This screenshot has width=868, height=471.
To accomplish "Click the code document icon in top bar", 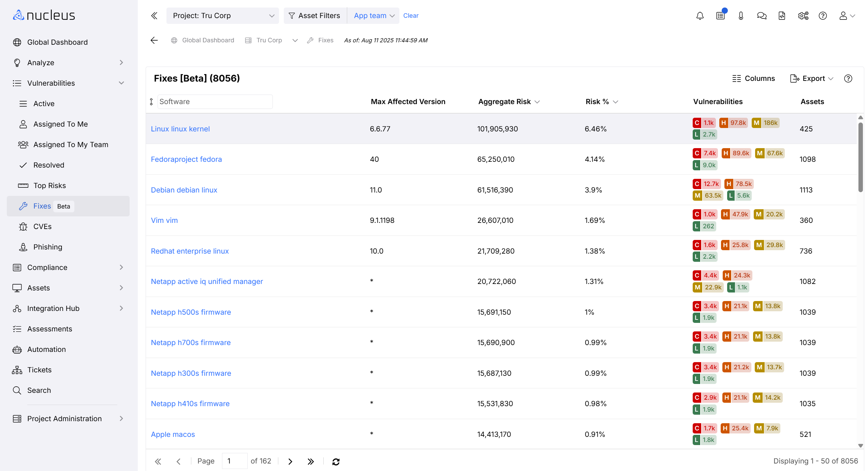I will point(782,16).
